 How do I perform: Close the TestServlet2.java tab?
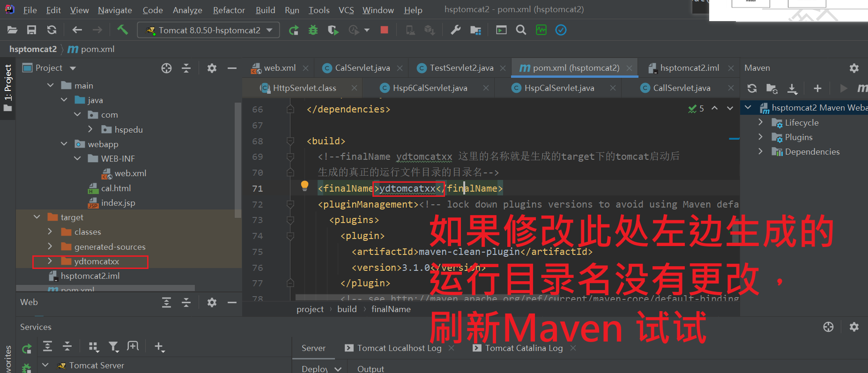[503, 68]
